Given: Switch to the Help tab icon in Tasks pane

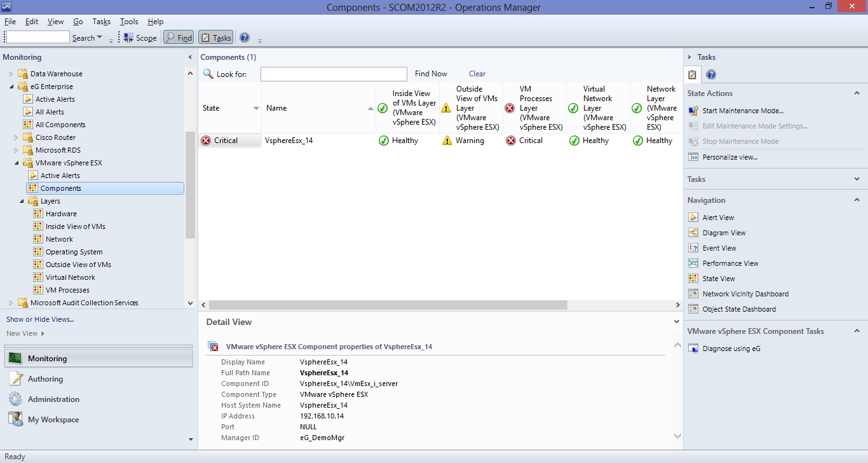Looking at the screenshot, I should 711,75.
